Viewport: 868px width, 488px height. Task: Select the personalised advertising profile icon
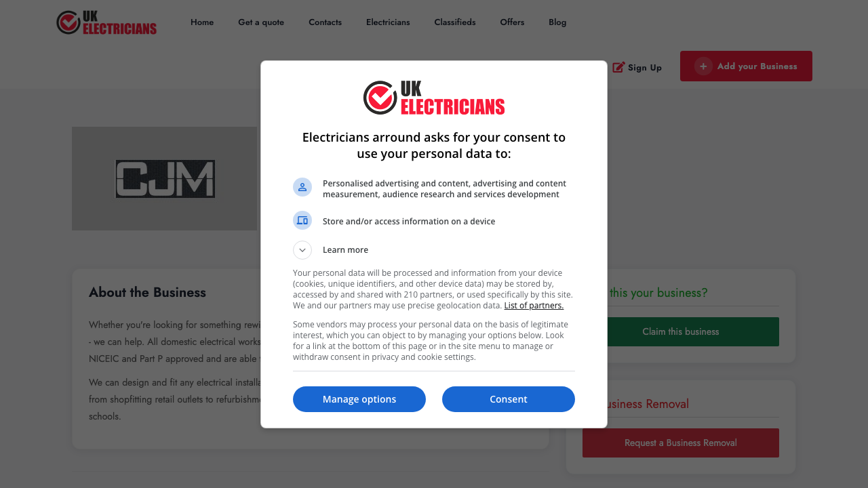click(x=302, y=187)
